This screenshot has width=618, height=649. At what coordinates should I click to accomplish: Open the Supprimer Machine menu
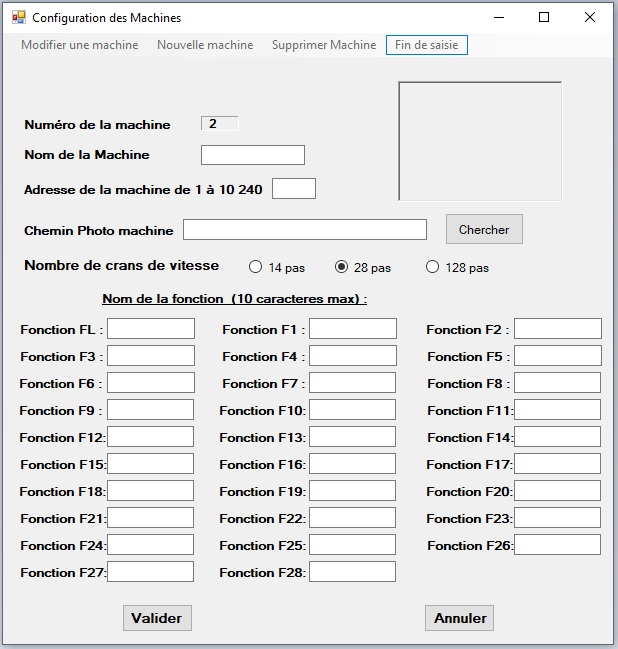[324, 45]
